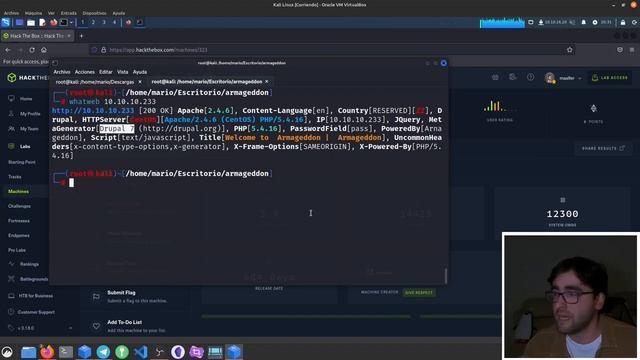The width and height of the screenshot is (640, 360).
Task: Open the terminal icon in the dock
Action: (66, 351)
